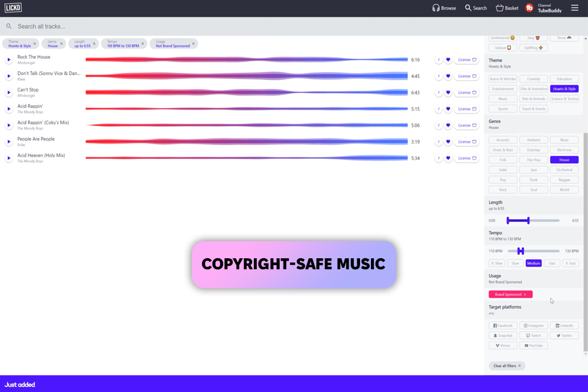
Task: Select the Electronic genre filter
Action: point(564,150)
